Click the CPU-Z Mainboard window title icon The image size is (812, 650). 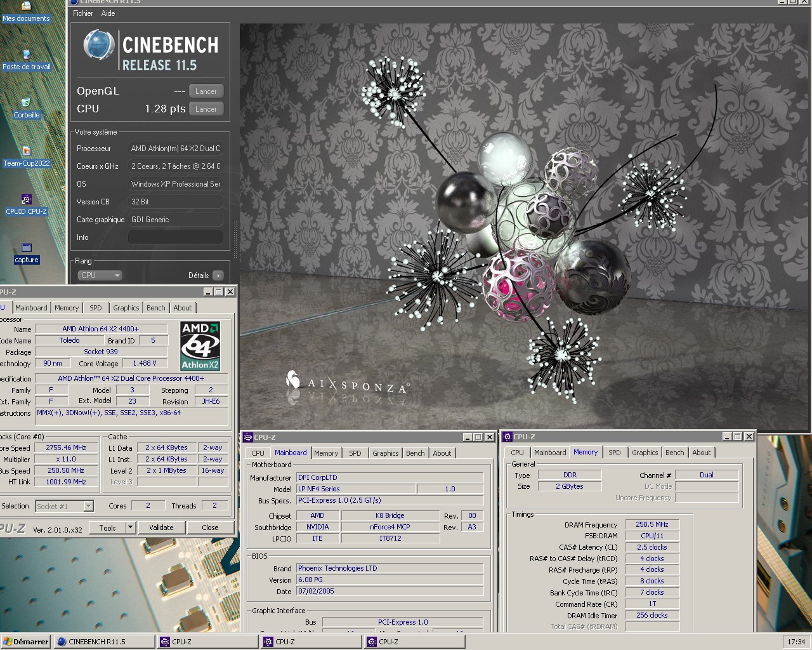click(x=248, y=437)
